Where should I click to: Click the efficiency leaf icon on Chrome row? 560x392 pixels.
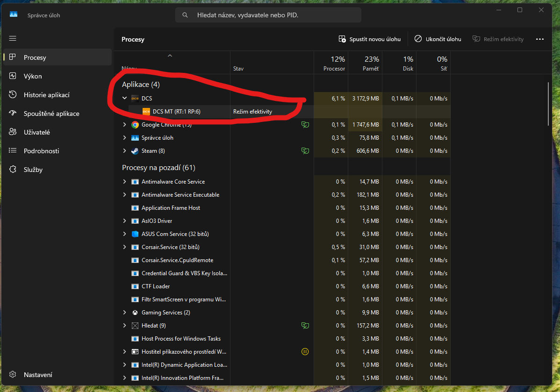(305, 125)
